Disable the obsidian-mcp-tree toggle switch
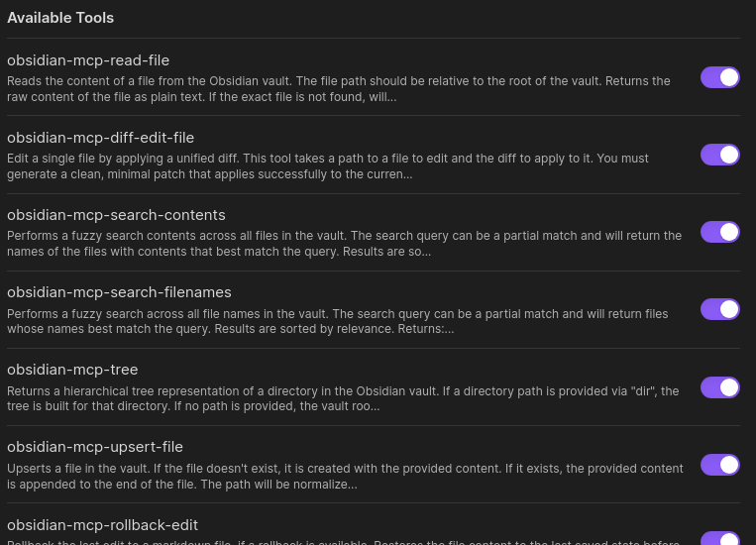This screenshot has width=756, height=545. tap(719, 386)
